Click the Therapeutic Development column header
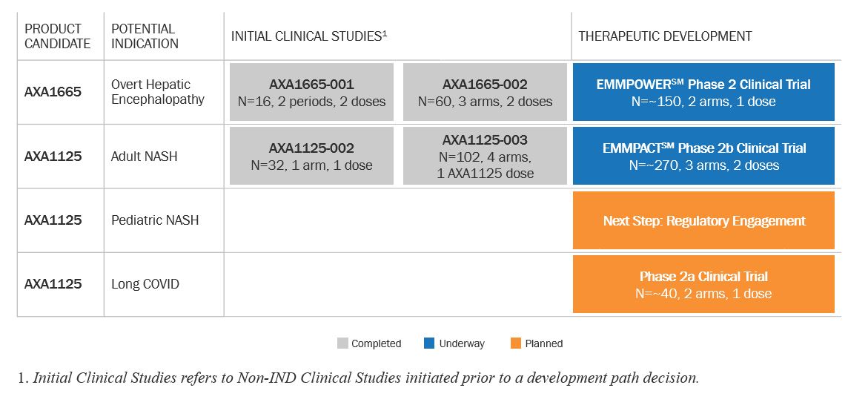Viewport: 868px width, 408px height. pos(665,36)
